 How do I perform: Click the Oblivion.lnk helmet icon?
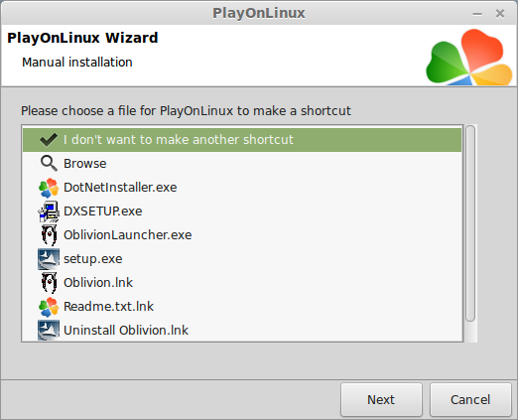[x=49, y=283]
